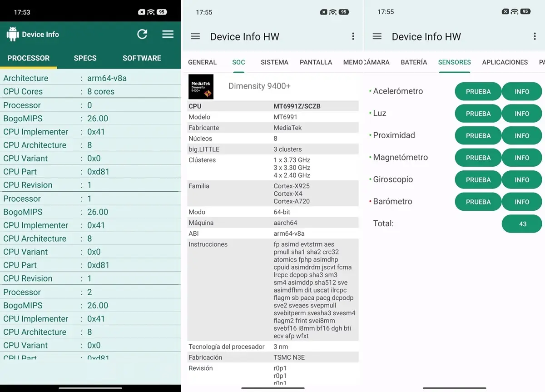This screenshot has width=545, height=392.
Task: Tap the Total sensors count button 43
Action: tap(522, 224)
